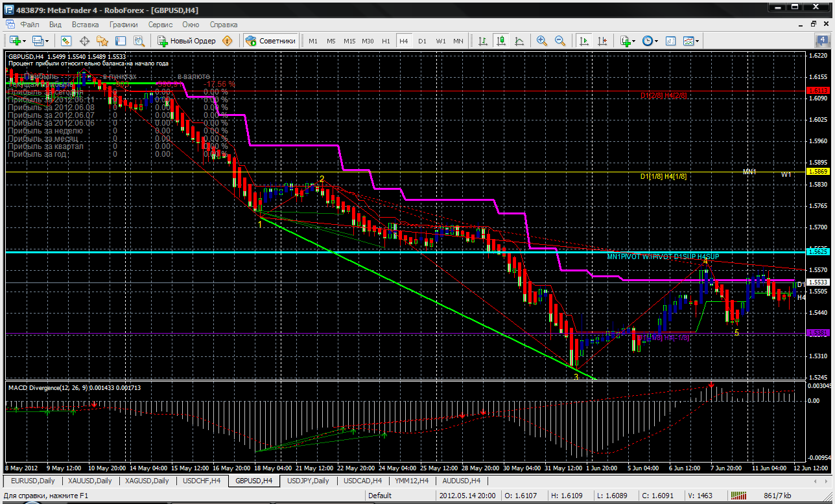Image resolution: width=835 pixels, height=504 pixels.
Task: Switch chart to M5 timeframe
Action: tap(331, 41)
